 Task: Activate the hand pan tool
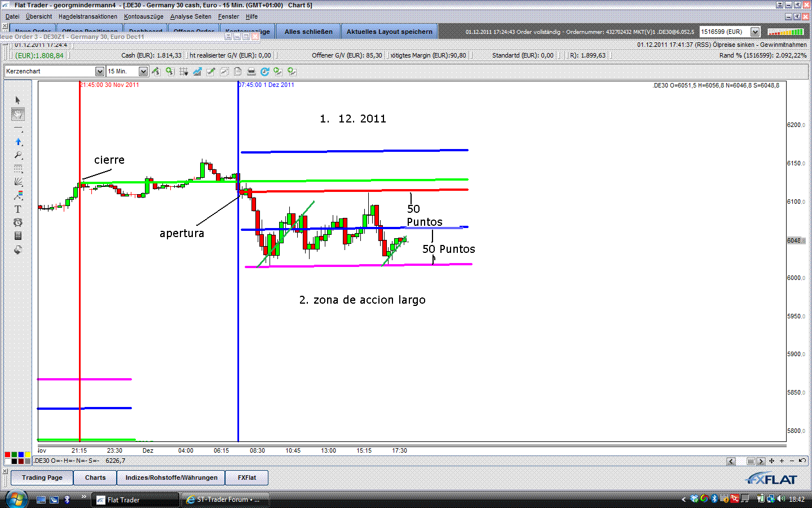[x=17, y=115]
